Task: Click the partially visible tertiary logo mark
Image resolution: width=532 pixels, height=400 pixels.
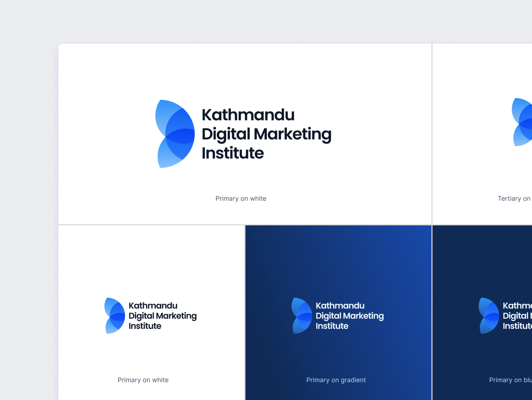Action: [522, 122]
